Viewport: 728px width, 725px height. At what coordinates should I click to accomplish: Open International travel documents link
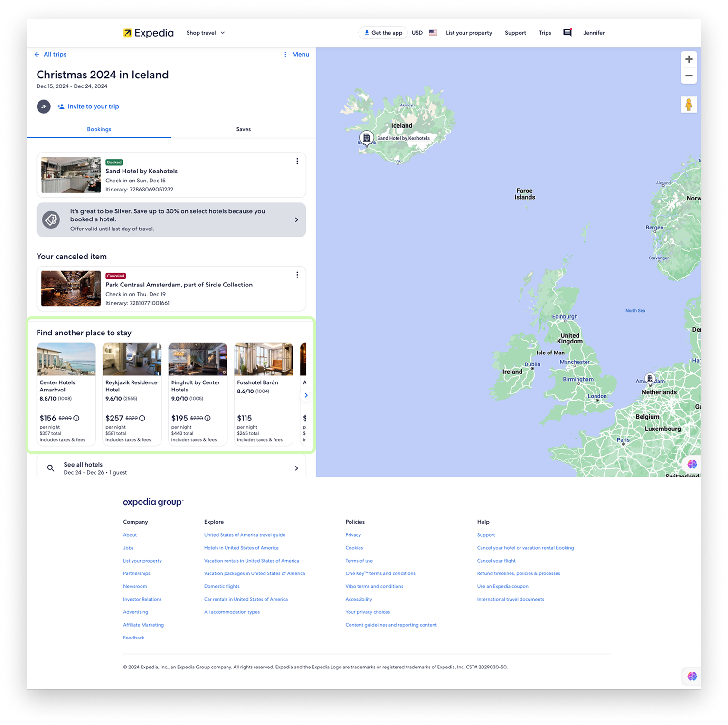[511, 599]
